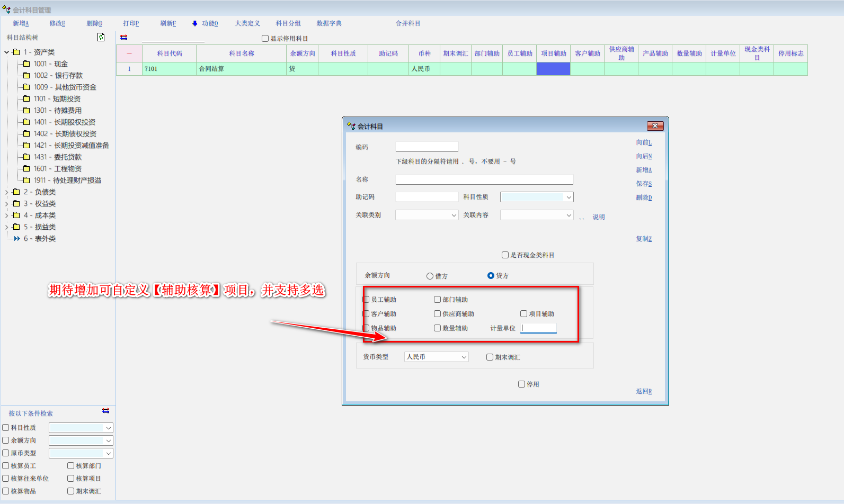Click the refresh icon beside 科目结构树
This screenshot has width=844, height=504.
(101, 37)
